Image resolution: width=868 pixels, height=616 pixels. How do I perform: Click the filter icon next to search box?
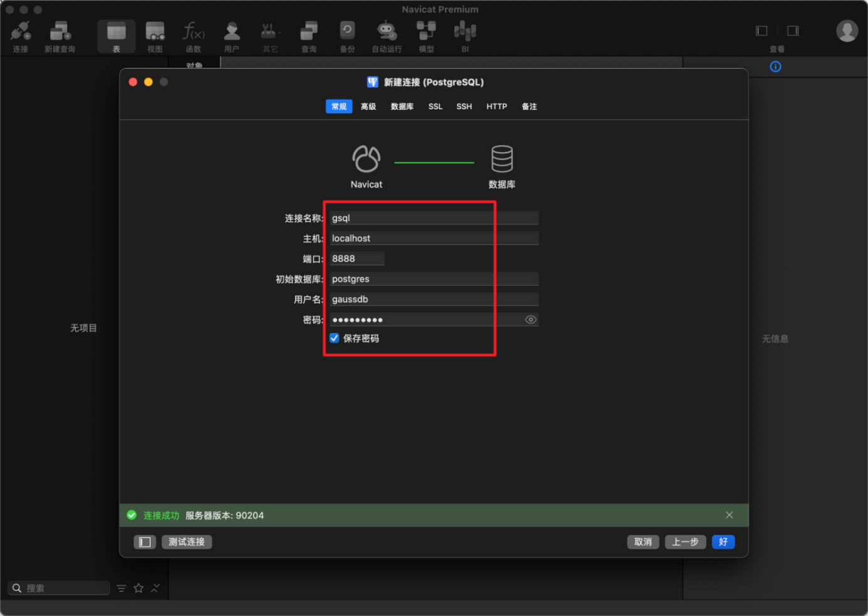pyautogui.click(x=122, y=588)
